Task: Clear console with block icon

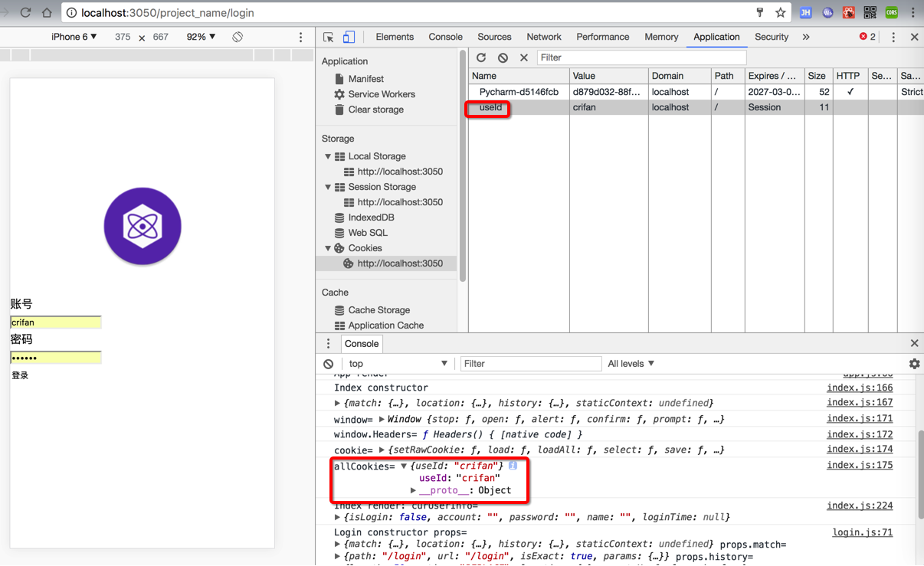Action: [328, 364]
